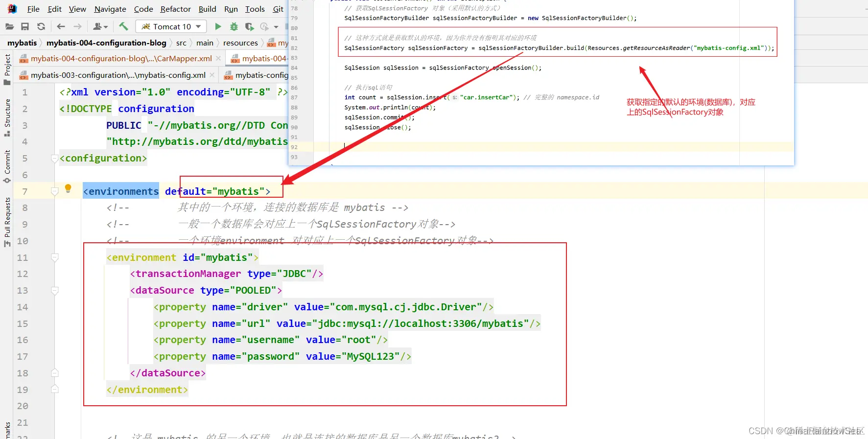This screenshot has width=868, height=439.
Task: Open the Tools menu
Action: pyautogui.click(x=255, y=9)
